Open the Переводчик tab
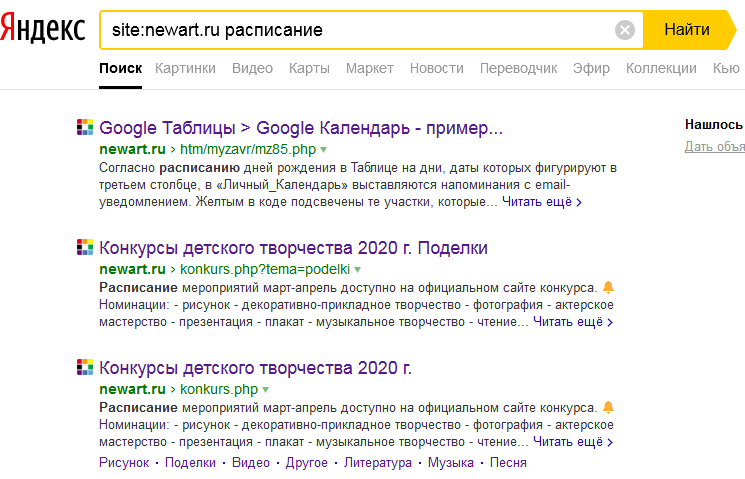This screenshot has width=745, height=479. (518, 68)
